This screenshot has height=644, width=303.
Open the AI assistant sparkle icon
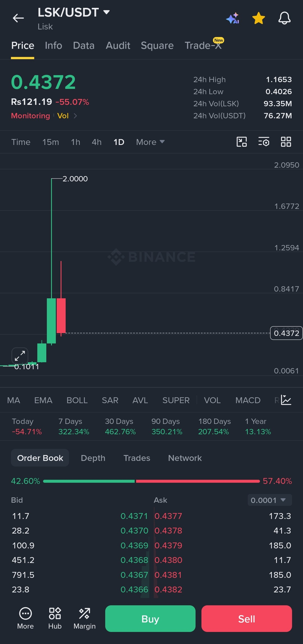pyautogui.click(x=233, y=18)
